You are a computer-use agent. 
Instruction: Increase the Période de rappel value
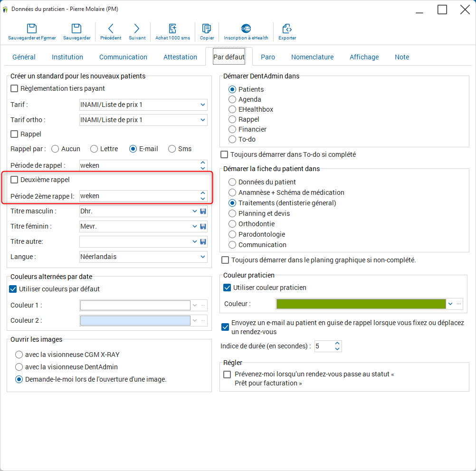[203, 163]
